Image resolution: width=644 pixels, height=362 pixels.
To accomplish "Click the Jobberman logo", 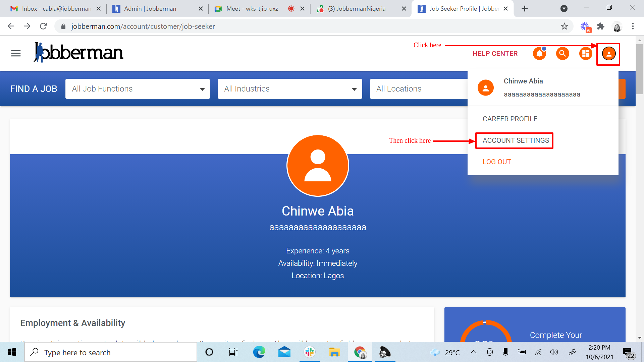I will (x=78, y=53).
